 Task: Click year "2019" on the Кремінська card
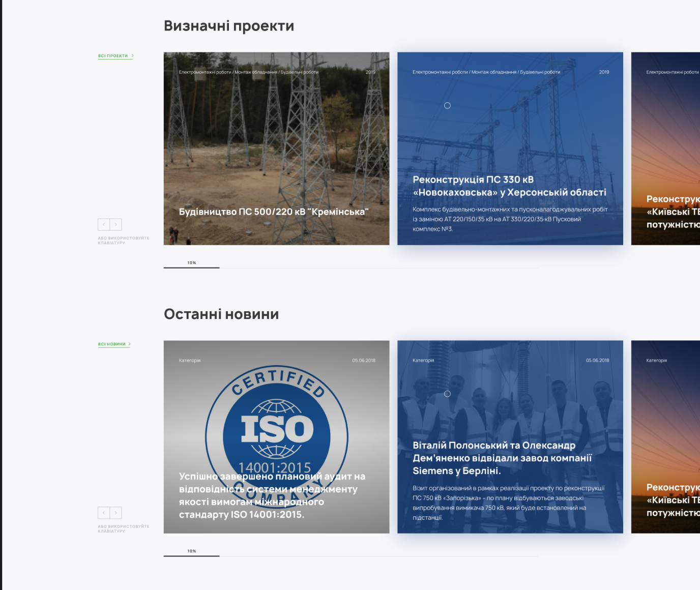coord(370,72)
